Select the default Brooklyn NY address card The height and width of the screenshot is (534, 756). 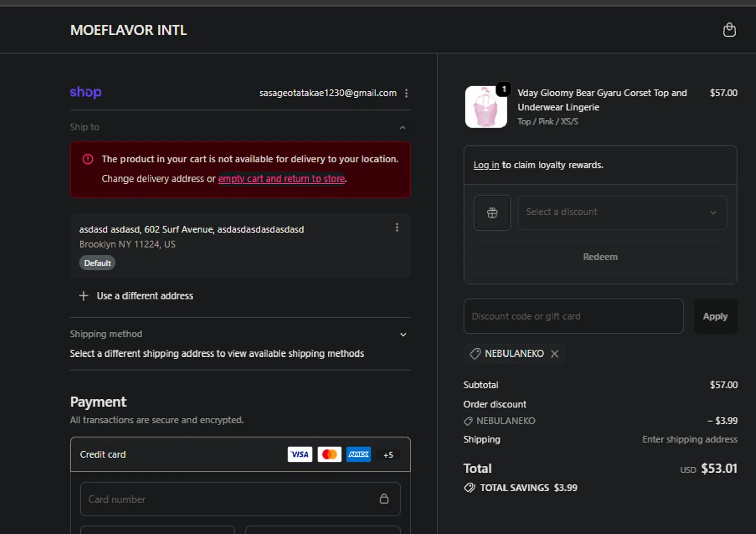tap(240, 246)
